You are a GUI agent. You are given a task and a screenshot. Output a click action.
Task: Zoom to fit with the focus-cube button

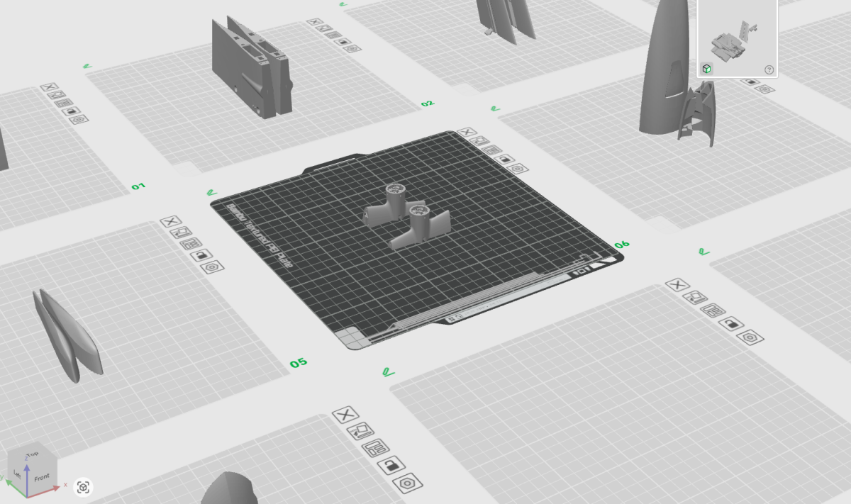[83, 487]
